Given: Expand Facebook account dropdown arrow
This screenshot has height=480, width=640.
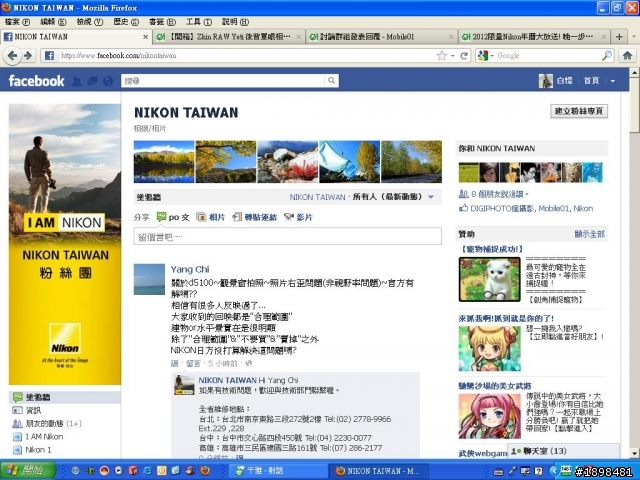Looking at the screenshot, I should point(612,81).
